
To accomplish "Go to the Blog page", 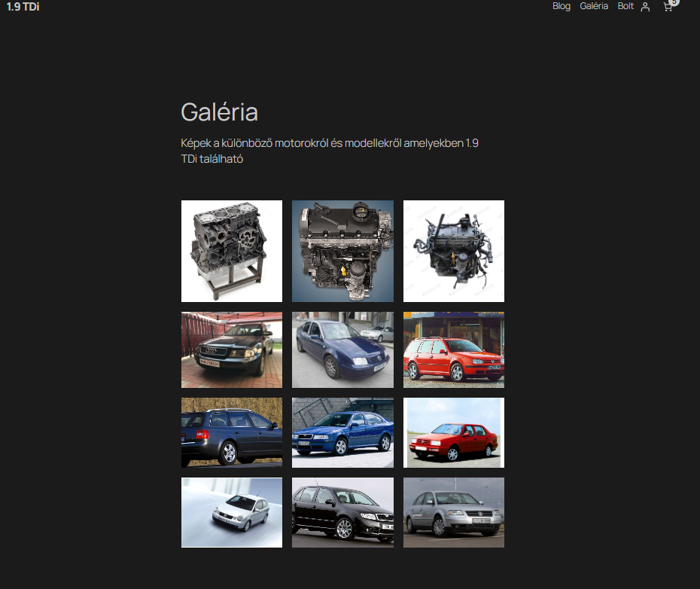I will pos(562,6).
